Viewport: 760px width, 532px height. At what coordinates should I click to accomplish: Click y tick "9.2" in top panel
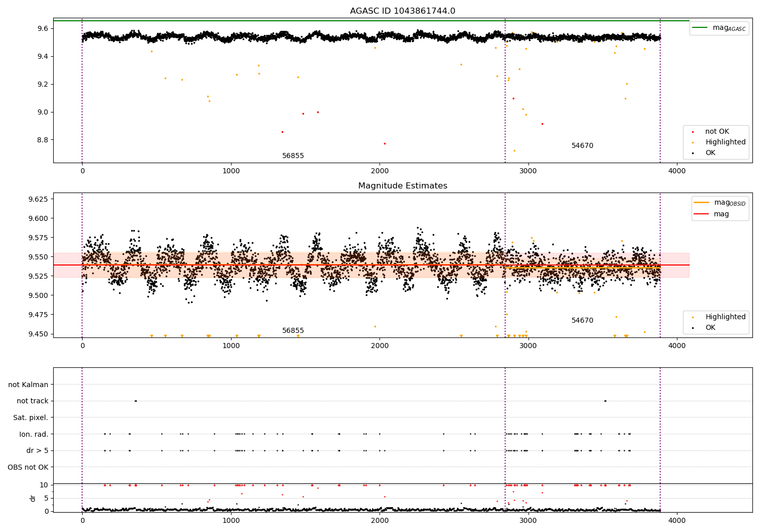(42, 84)
